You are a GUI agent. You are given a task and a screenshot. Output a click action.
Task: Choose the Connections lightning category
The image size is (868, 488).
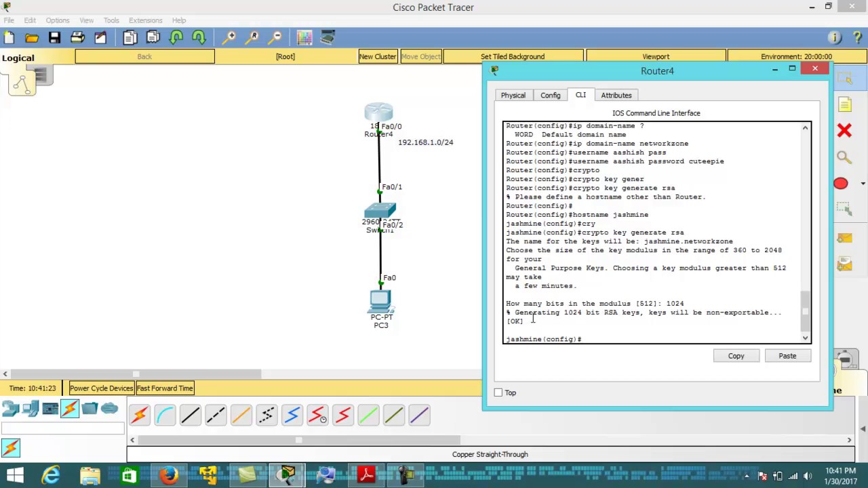[x=70, y=409]
